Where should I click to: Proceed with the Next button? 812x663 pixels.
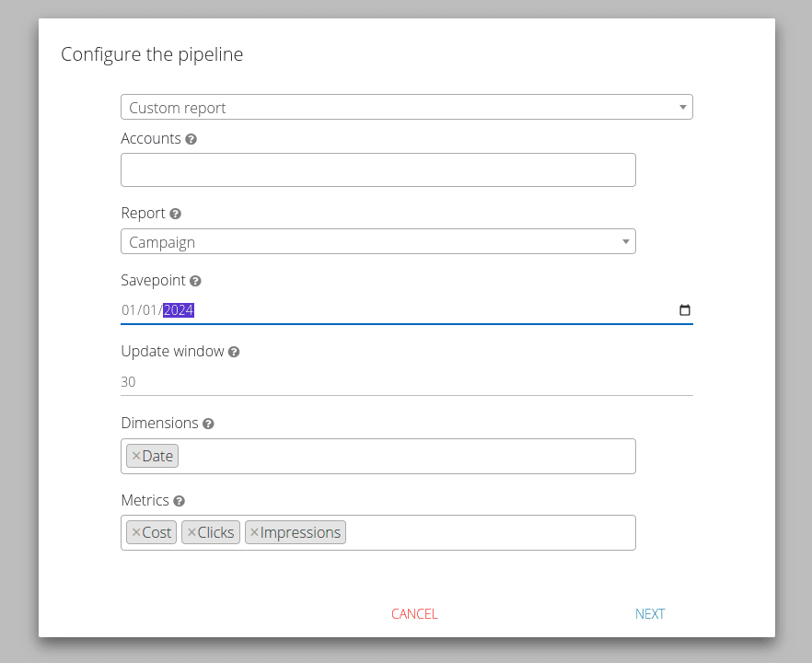tap(649, 614)
